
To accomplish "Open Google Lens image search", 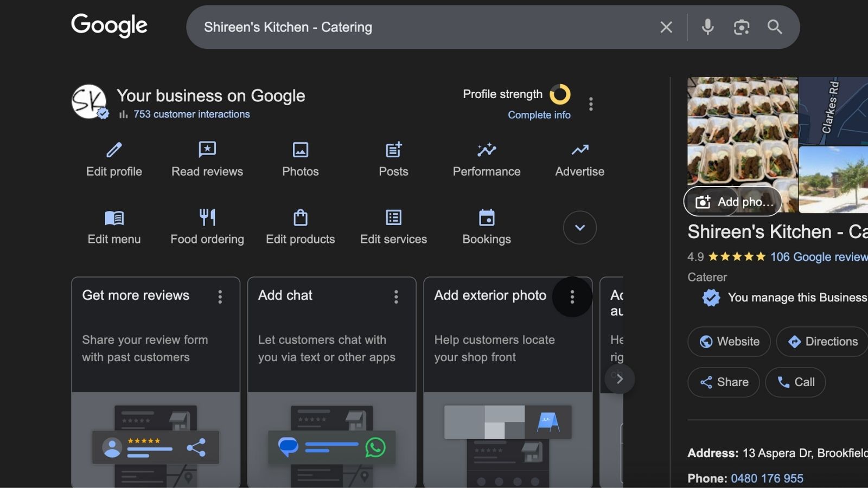I will [742, 27].
